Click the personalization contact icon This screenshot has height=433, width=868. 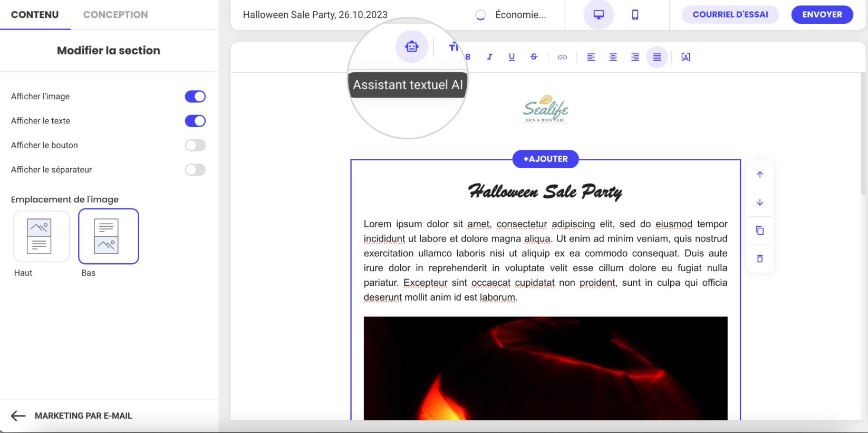click(686, 57)
